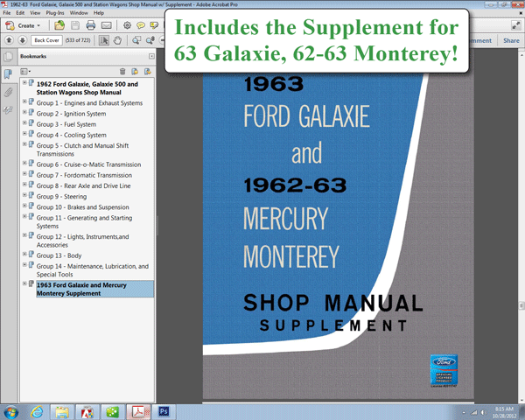
Task: Add a sticky note comment
Action: click(x=141, y=25)
